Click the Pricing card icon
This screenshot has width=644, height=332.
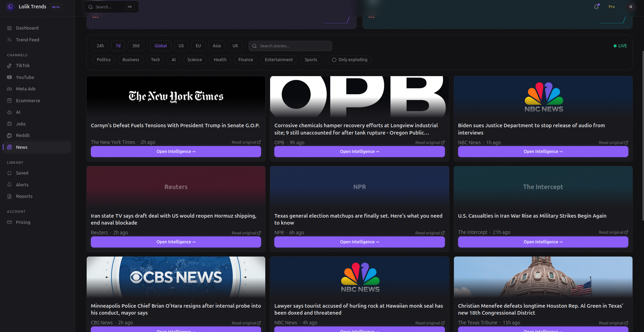9,222
